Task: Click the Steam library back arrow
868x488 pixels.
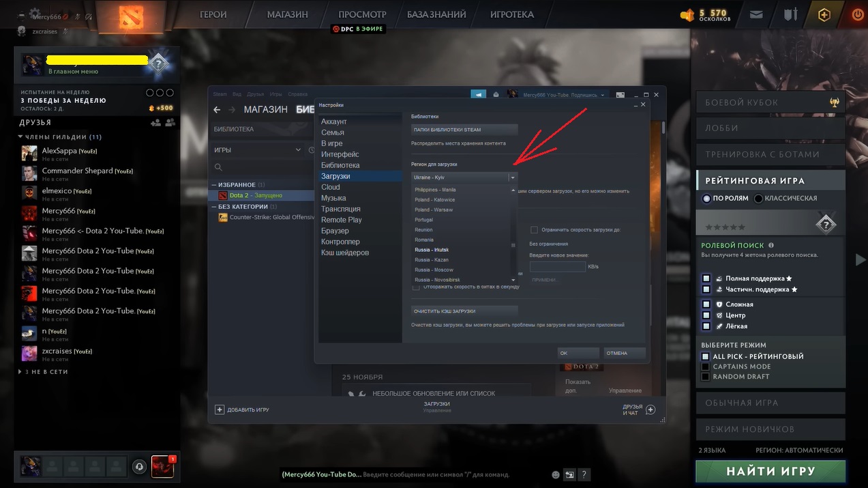Action: click(x=217, y=110)
